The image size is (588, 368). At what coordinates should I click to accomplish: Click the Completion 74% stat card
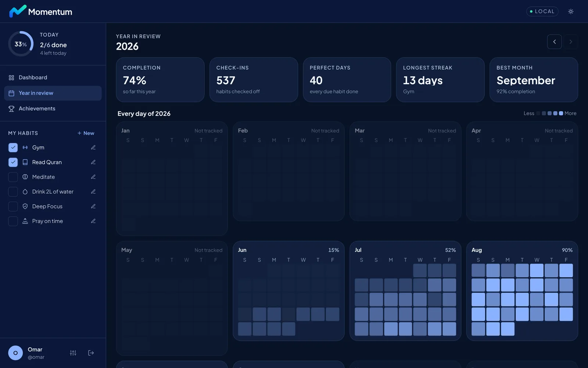(x=160, y=79)
